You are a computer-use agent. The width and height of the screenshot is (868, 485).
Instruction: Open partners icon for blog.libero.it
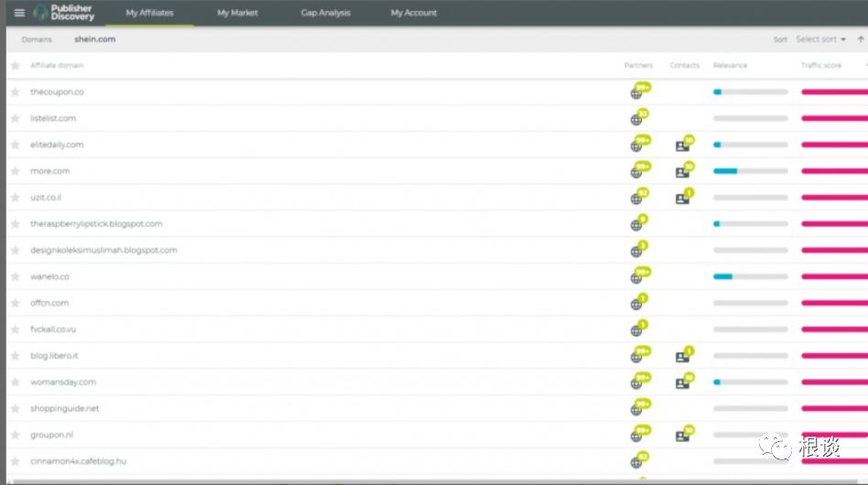640,354
